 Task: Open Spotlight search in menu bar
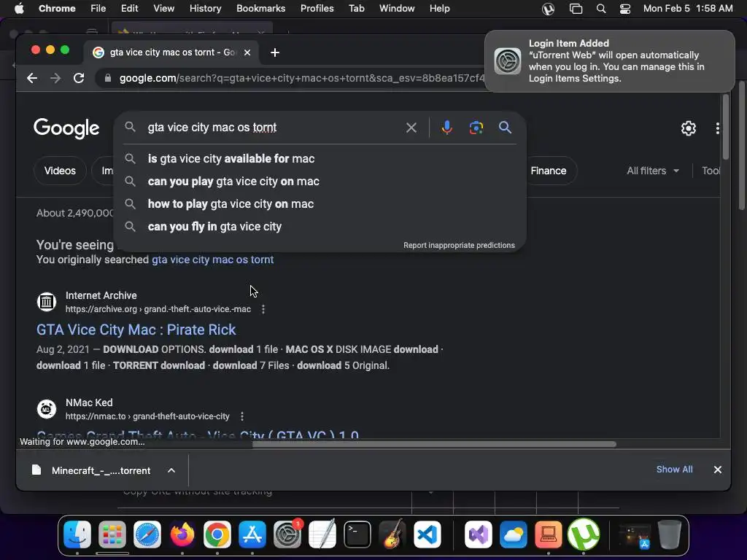(x=601, y=9)
